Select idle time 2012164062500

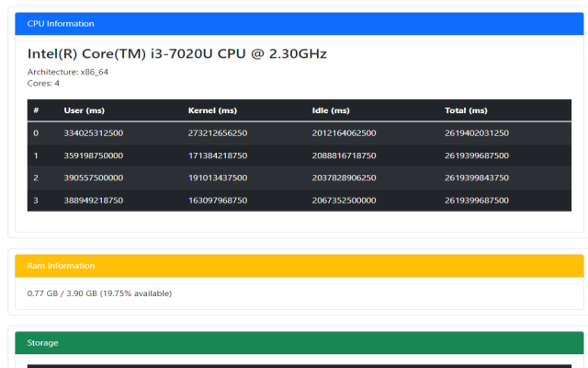tap(344, 132)
